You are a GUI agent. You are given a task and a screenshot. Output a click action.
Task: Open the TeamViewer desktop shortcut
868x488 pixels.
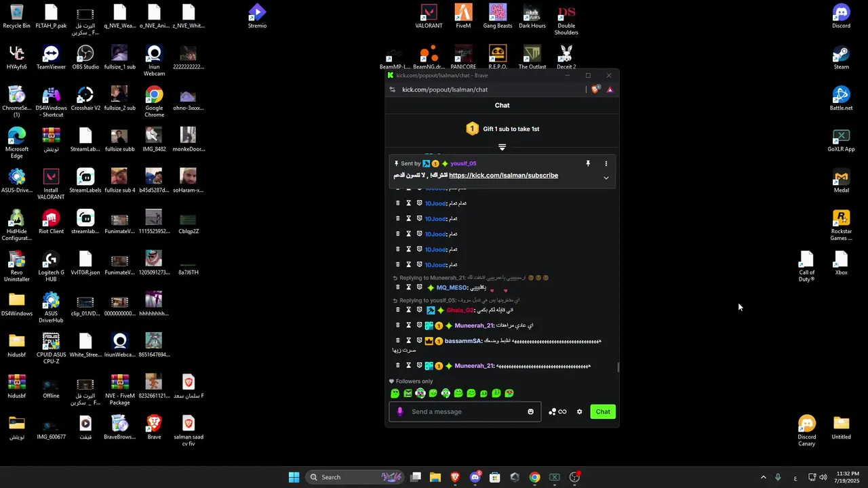(x=51, y=58)
